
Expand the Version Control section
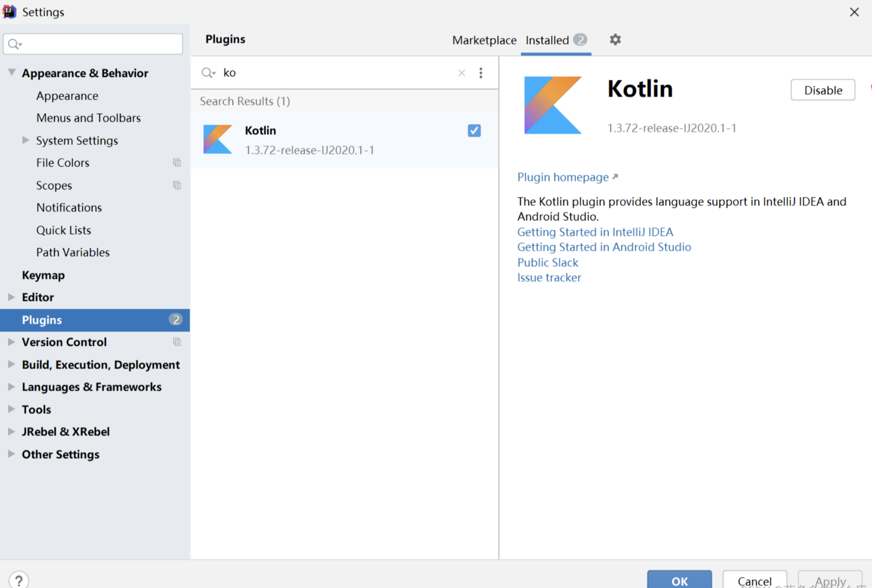pyautogui.click(x=11, y=342)
